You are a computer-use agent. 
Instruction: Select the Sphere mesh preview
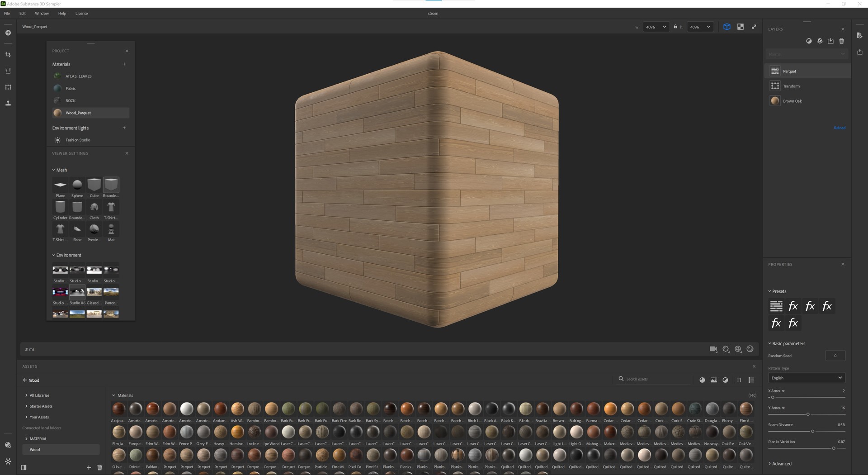(77, 185)
